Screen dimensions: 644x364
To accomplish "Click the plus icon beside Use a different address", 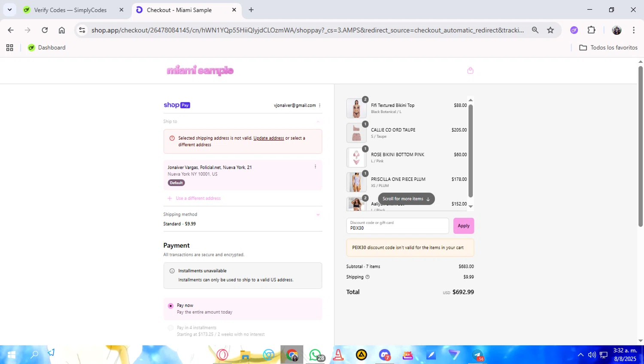I will tap(170, 198).
